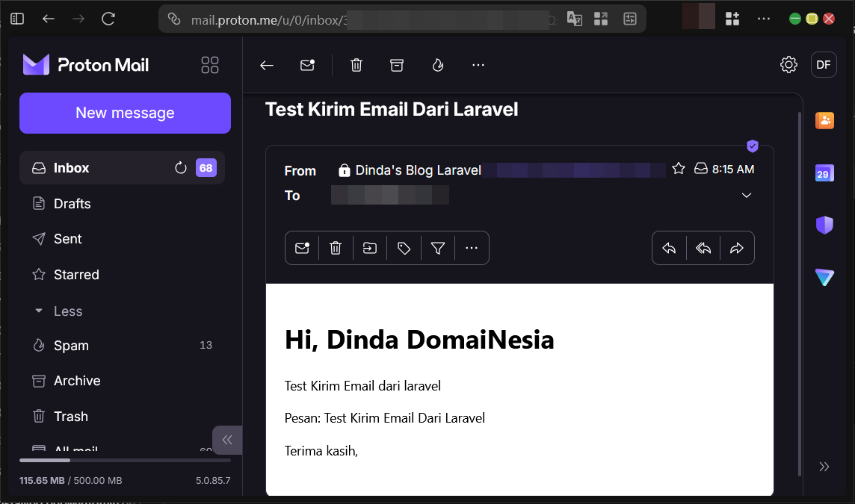Open the more actions menu for this email

(472, 247)
